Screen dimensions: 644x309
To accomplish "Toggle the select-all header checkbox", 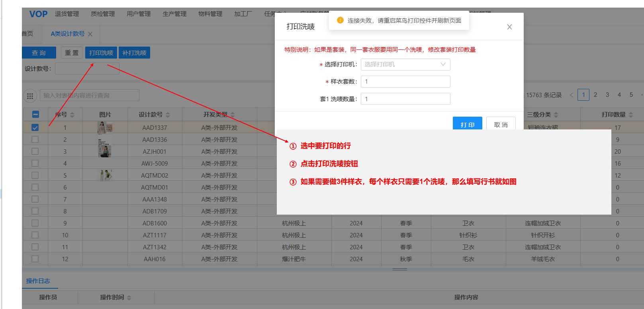I will click(35, 115).
